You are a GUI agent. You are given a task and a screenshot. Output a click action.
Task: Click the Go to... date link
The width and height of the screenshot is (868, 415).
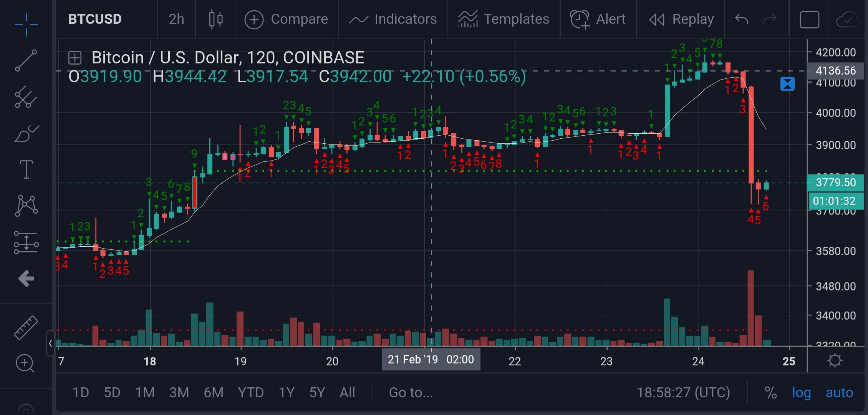pos(411,393)
